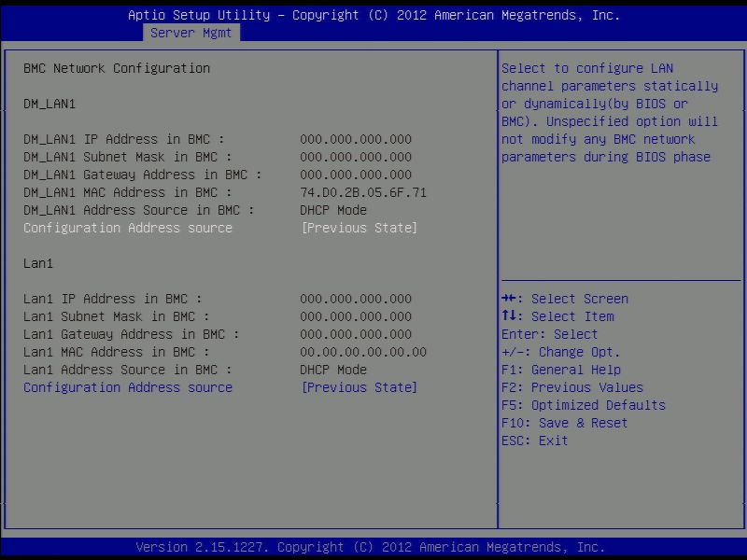Click DM_LAN1 IP address value 000.000.000.000
The height and width of the screenshot is (560, 747).
click(356, 139)
